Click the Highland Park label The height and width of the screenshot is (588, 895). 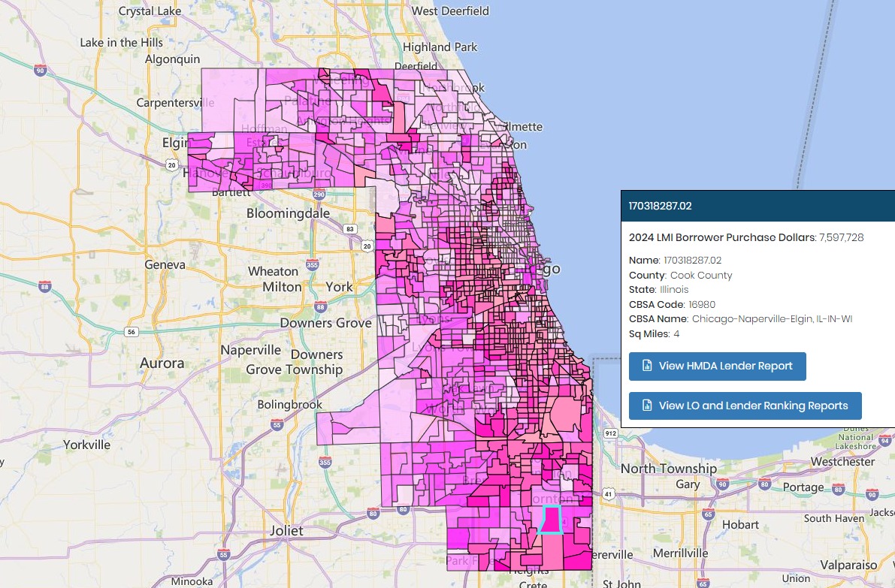point(440,47)
